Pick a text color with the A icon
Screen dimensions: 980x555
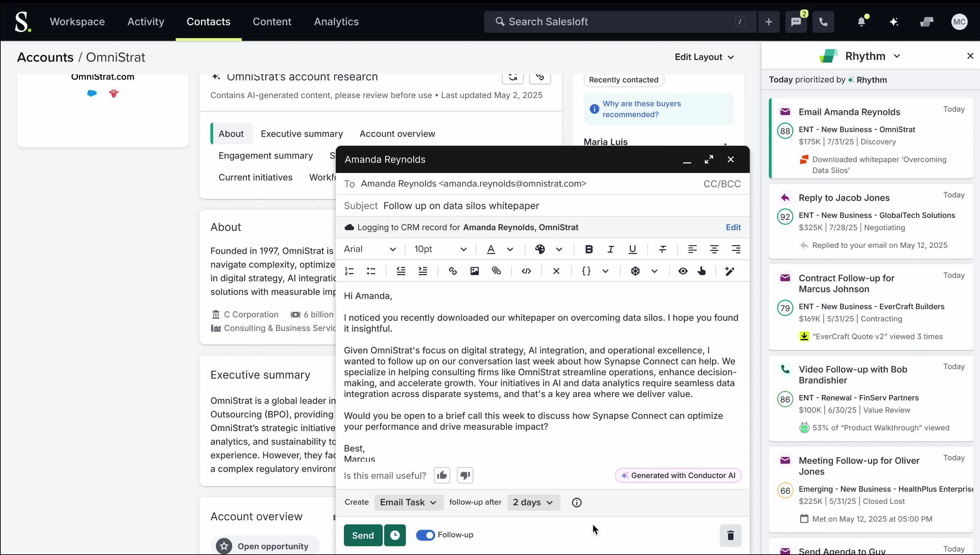point(491,249)
